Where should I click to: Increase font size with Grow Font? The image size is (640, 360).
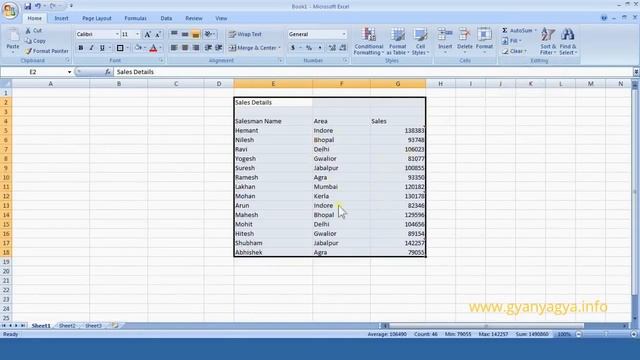tap(148, 34)
